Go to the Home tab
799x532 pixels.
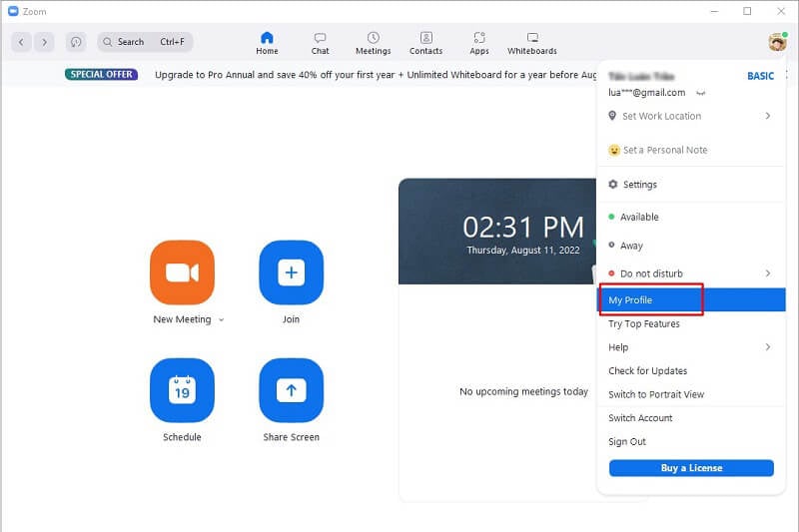(x=267, y=43)
